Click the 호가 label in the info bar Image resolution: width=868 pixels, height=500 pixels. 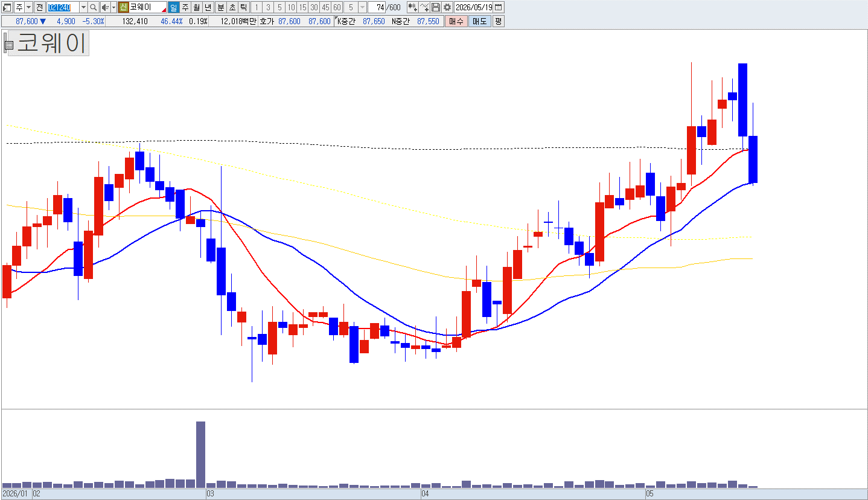267,21
